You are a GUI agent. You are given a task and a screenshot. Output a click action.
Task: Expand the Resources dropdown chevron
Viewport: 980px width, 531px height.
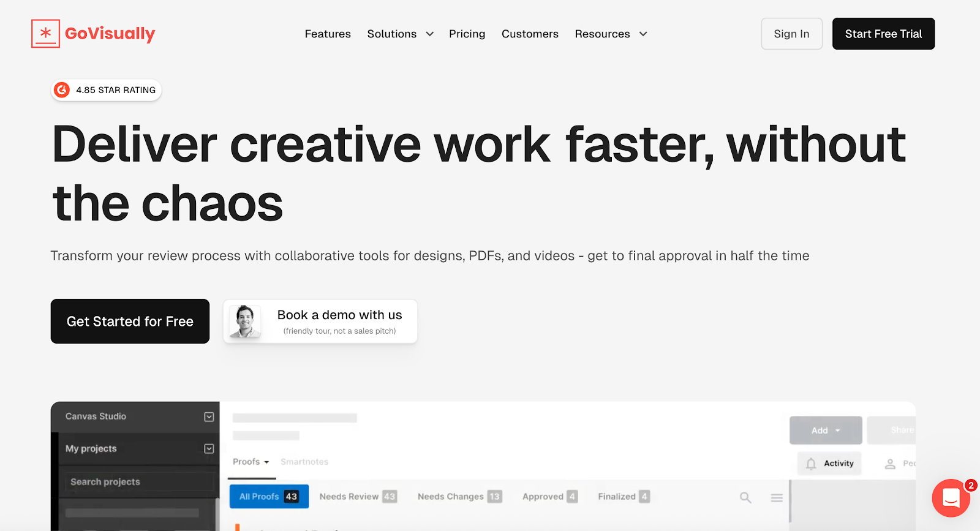point(643,34)
